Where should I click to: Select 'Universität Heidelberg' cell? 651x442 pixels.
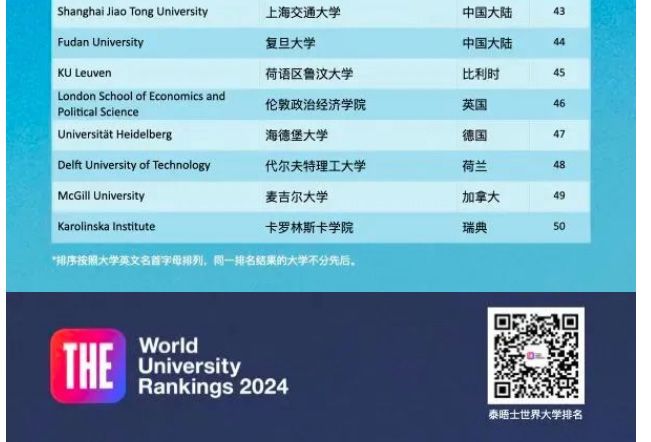[115, 134]
